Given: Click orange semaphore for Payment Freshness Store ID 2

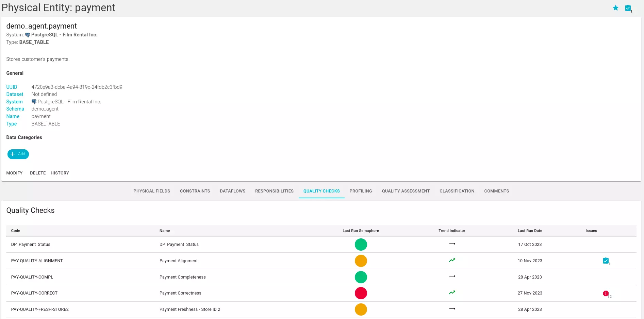Looking at the screenshot, I should [361, 309].
